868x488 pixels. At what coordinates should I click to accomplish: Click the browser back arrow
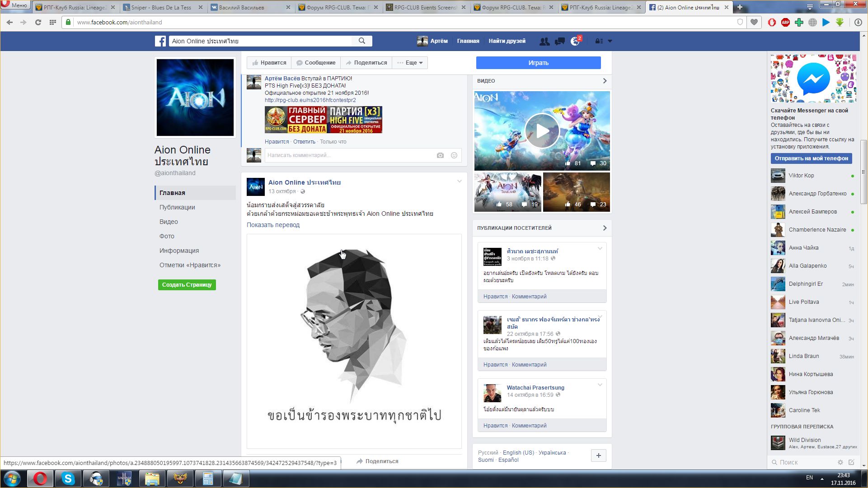tap(9, 22)
